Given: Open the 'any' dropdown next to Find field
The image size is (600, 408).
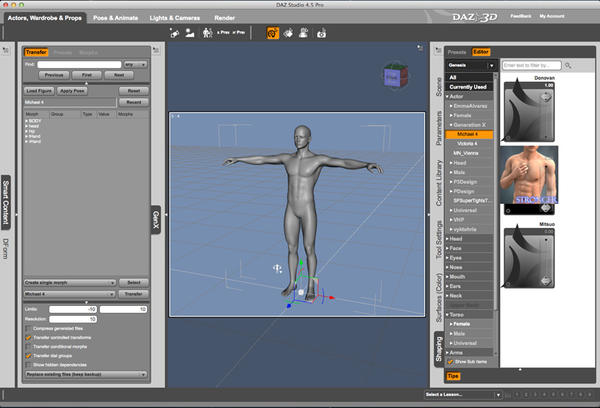Looking at the screenshot, I should point(135,65).
